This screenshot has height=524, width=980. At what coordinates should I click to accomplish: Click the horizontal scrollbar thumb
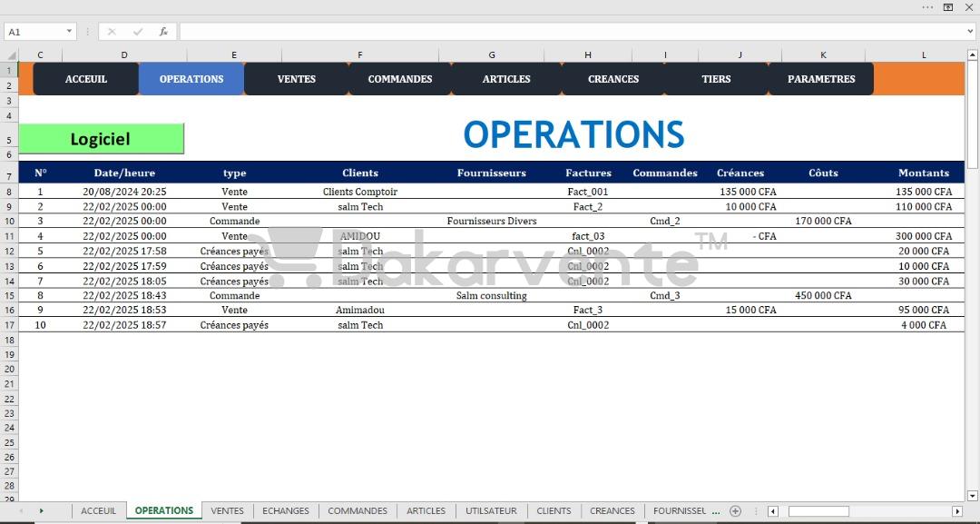pos(818,511)
